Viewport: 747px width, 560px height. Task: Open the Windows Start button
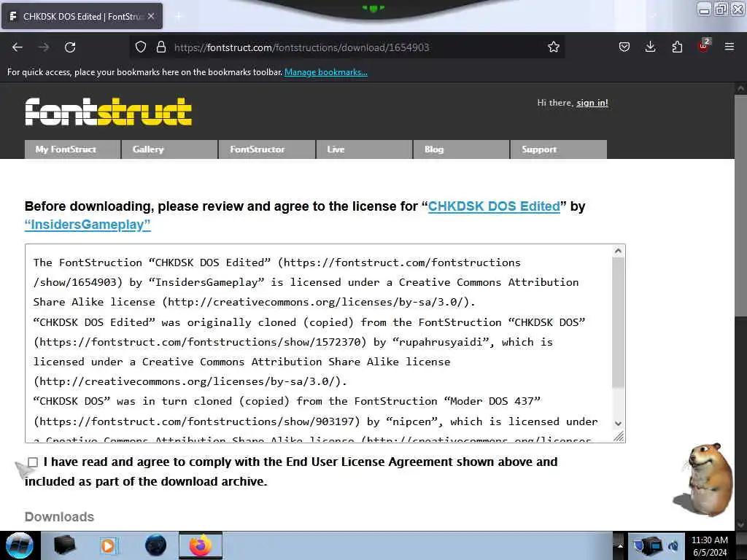(x=19, y=545)
